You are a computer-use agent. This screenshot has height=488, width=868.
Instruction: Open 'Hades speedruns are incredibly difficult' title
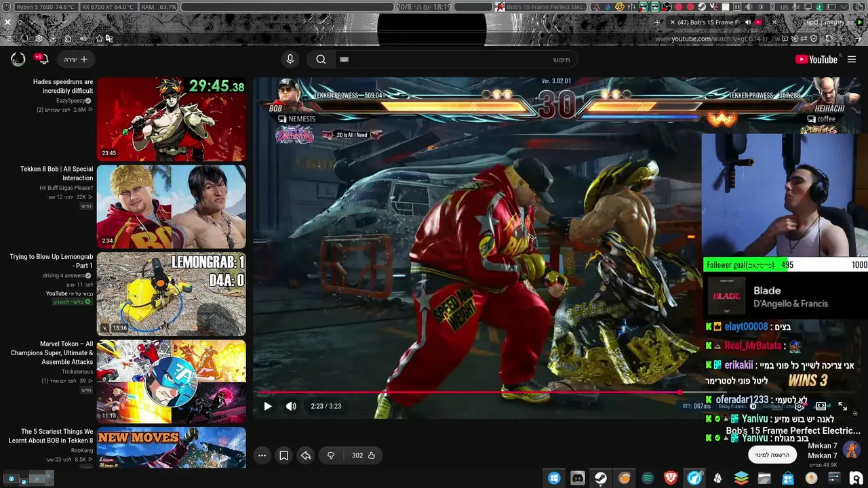pos(63,86)
